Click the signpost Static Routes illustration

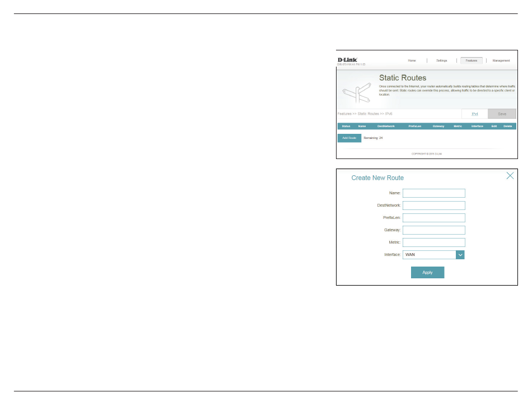click(357, 92)
